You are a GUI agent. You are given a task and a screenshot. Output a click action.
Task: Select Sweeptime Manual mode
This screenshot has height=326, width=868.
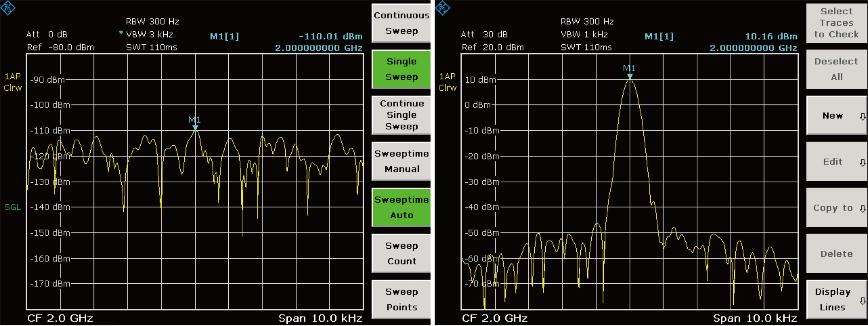tap(401, 161)
